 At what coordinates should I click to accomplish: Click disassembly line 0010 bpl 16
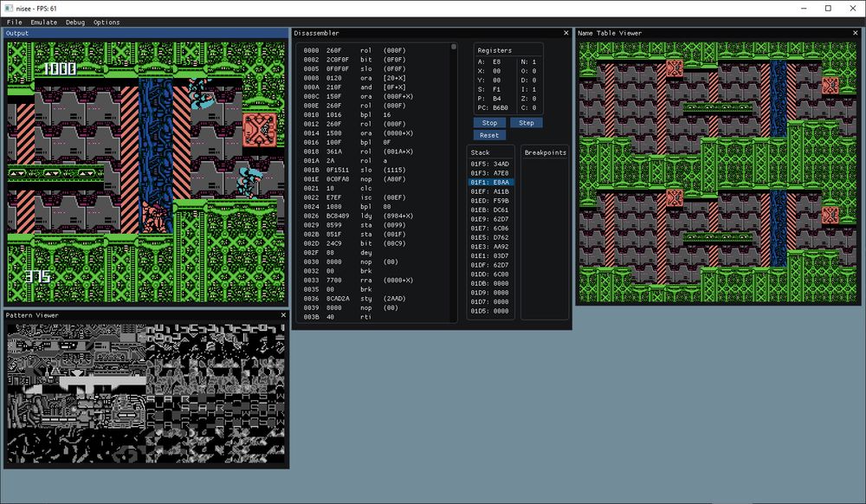(347, 115)
